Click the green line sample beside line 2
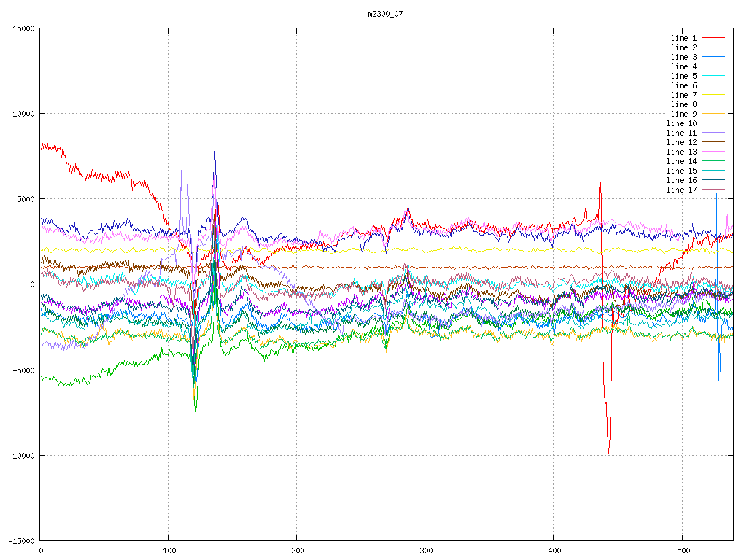Screen dimensions: 747x560 (713, 47)
